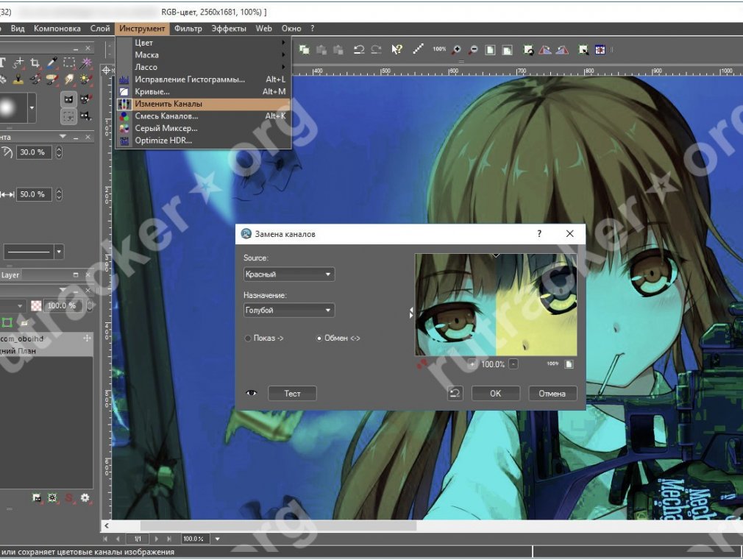Click the Тест button

(x=292, y=393)
